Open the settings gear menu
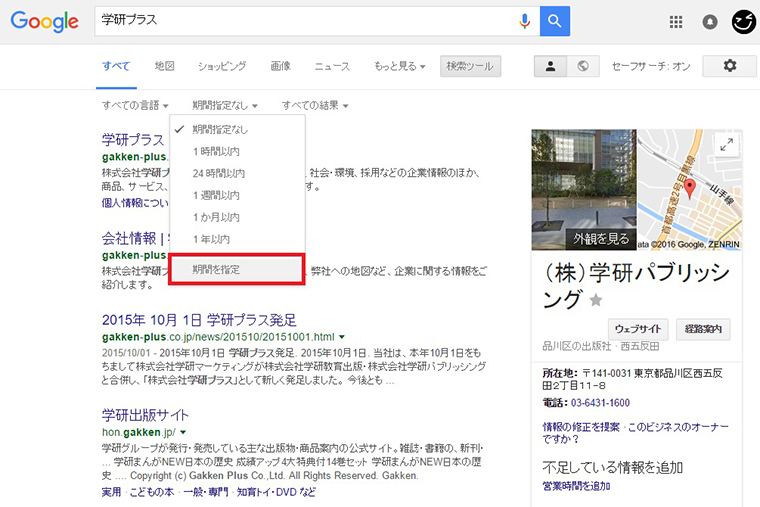760x507 pixels. (729, 66)
